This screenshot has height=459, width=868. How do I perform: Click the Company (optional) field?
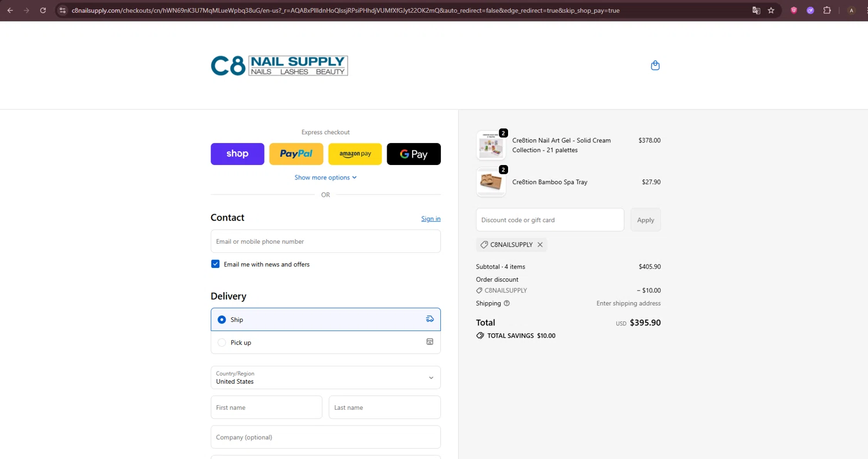coord(326,437)
